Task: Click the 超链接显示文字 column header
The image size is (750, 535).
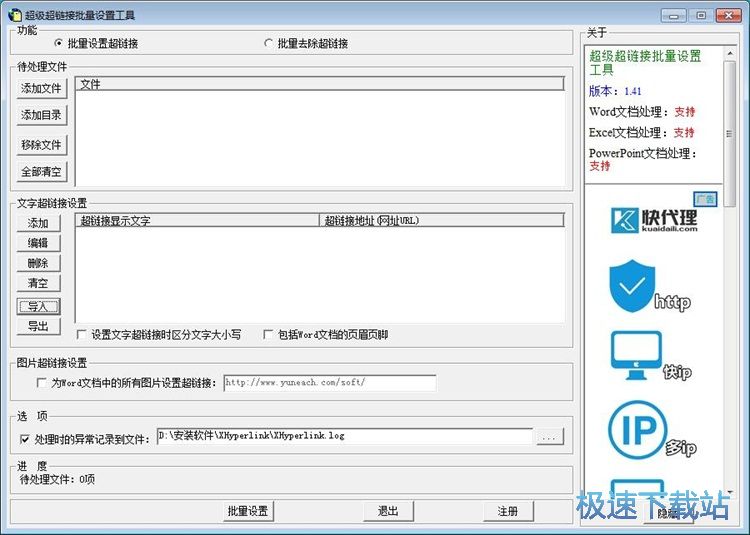Action: coord(197,220)
